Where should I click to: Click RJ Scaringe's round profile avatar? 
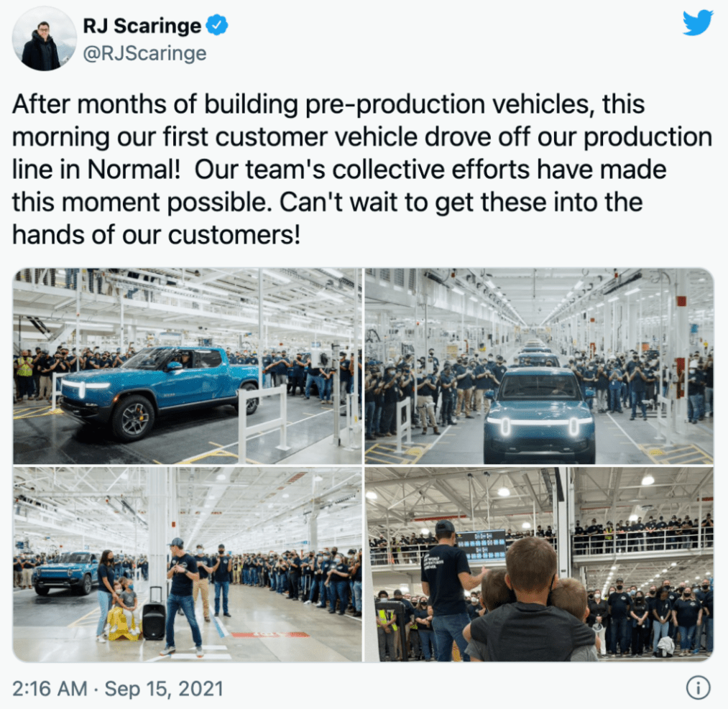(45, 39)
